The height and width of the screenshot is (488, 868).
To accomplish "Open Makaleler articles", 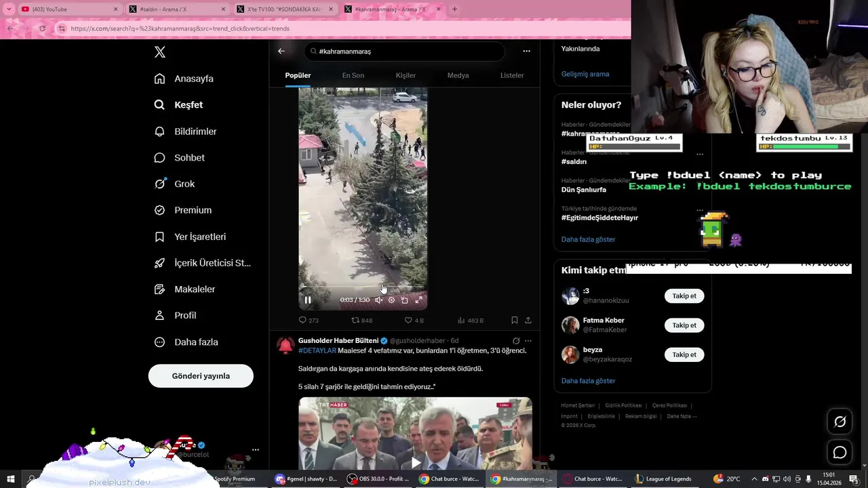I will [x=184, y=289].
